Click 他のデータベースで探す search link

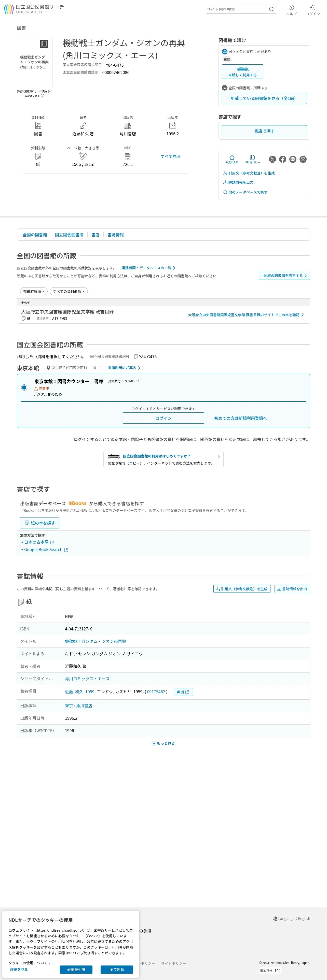[245, 192]
